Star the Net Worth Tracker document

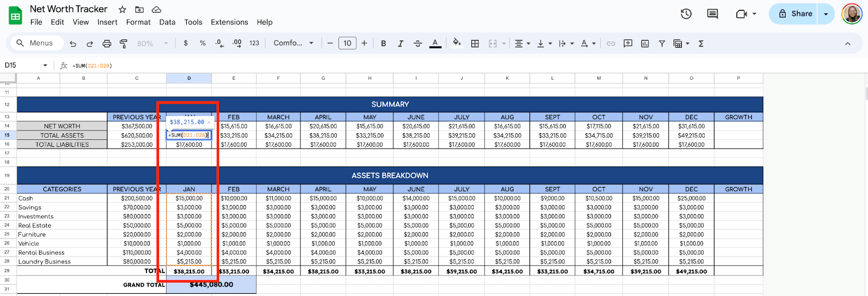coord(123,9)
